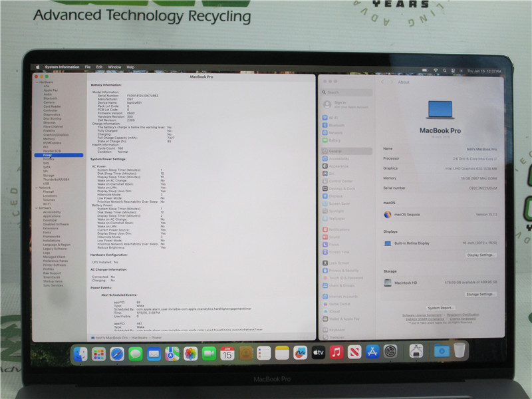The height and width of the screenshot is (399, 532).
Task: Open the Edit menu
Action: [99, 67]
